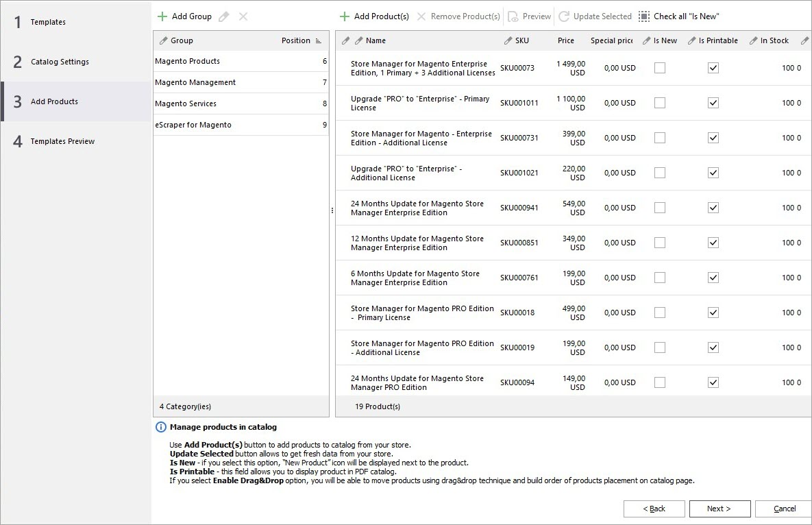Image resolution: width=812 pixels, height=525 pixels.
Task: Click the pencil icon beside Group header
Action: tap(163, 40)
